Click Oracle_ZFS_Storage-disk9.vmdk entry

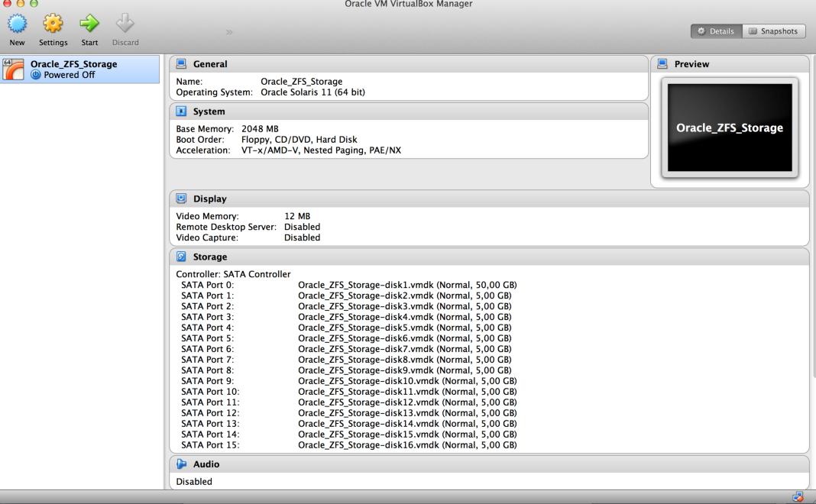(405, 370)
